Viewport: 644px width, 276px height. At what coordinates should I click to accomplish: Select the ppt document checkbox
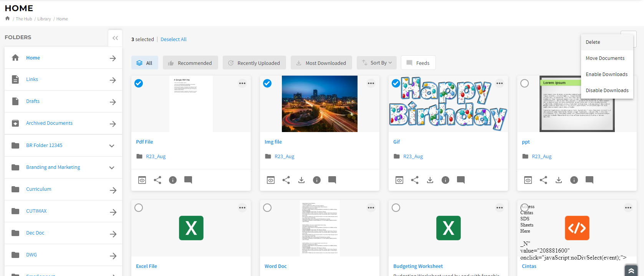[x=525, y=83]
